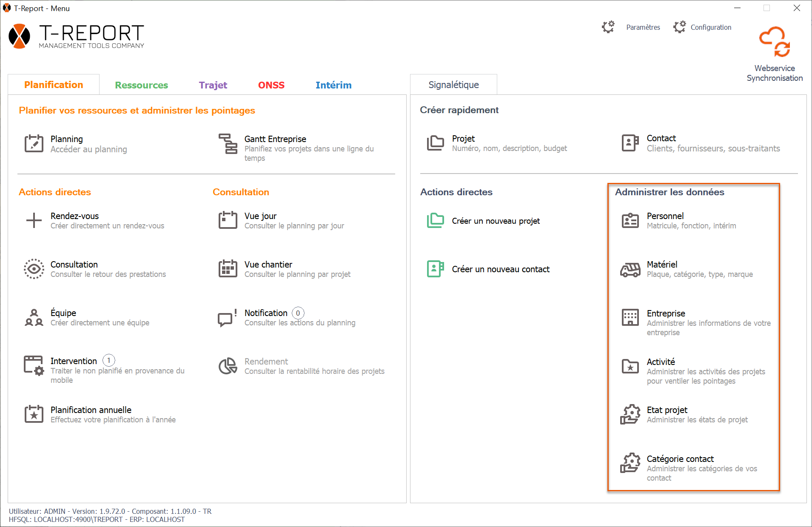Open Intervention window-gear icon
Screen dimensions: 812x527
coord(34,366)
